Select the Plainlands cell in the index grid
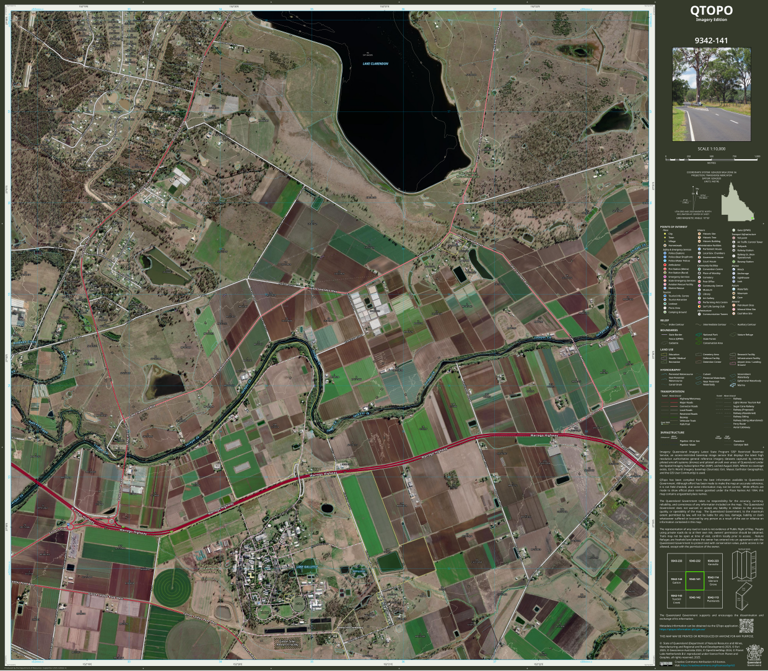 coord(714,599)
